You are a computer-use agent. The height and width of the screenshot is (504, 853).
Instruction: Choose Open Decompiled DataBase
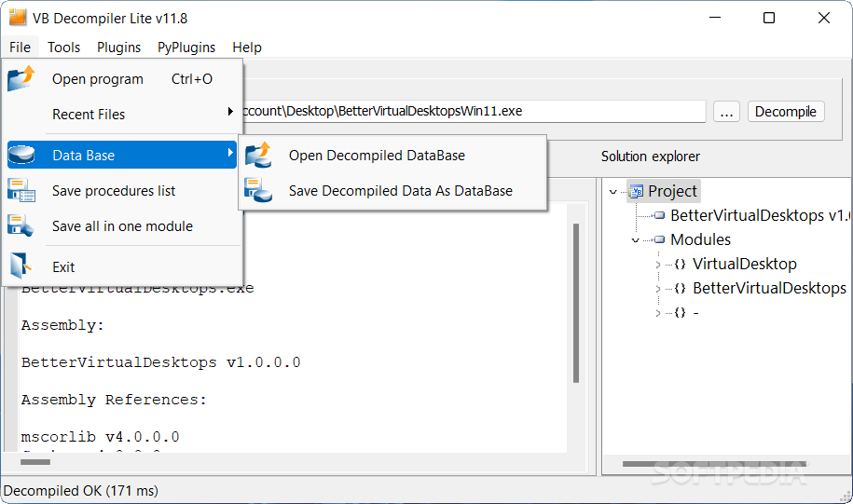tap(392, 156)
